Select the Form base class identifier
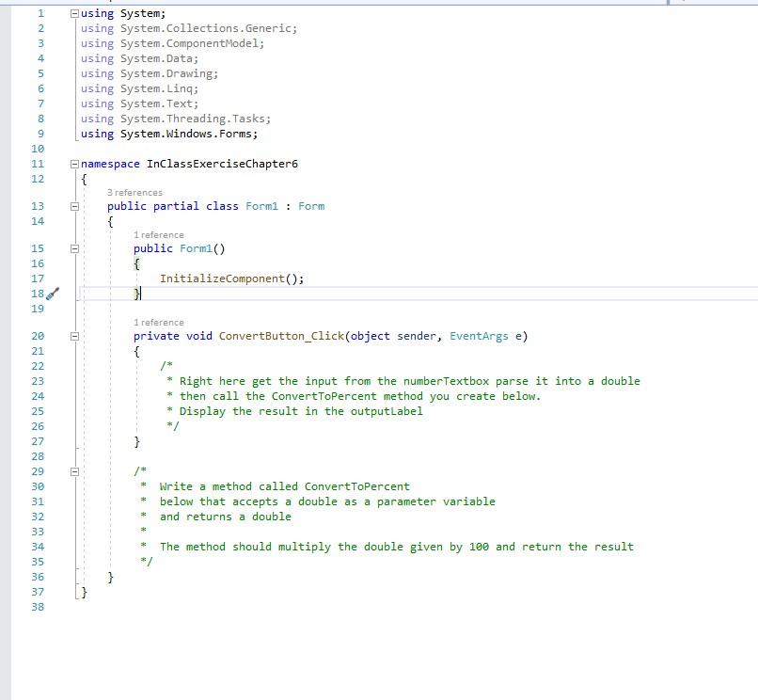This screenshot has height=700, width=758. (310, 206)
